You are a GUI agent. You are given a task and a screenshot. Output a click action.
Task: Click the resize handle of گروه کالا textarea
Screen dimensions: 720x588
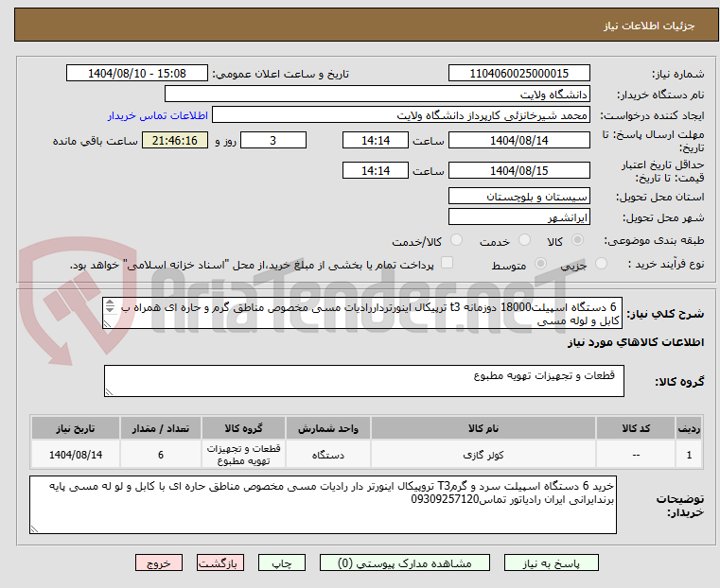pos(110,392)
